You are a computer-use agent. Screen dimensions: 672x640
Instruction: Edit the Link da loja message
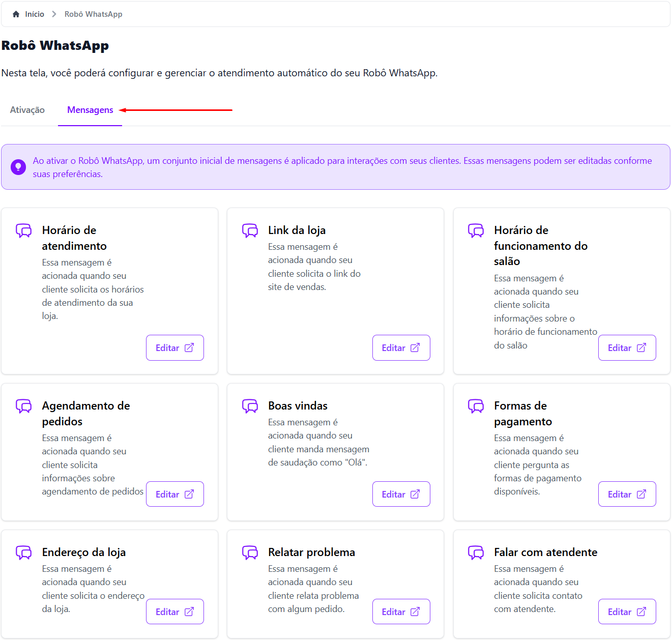(401, 348)
